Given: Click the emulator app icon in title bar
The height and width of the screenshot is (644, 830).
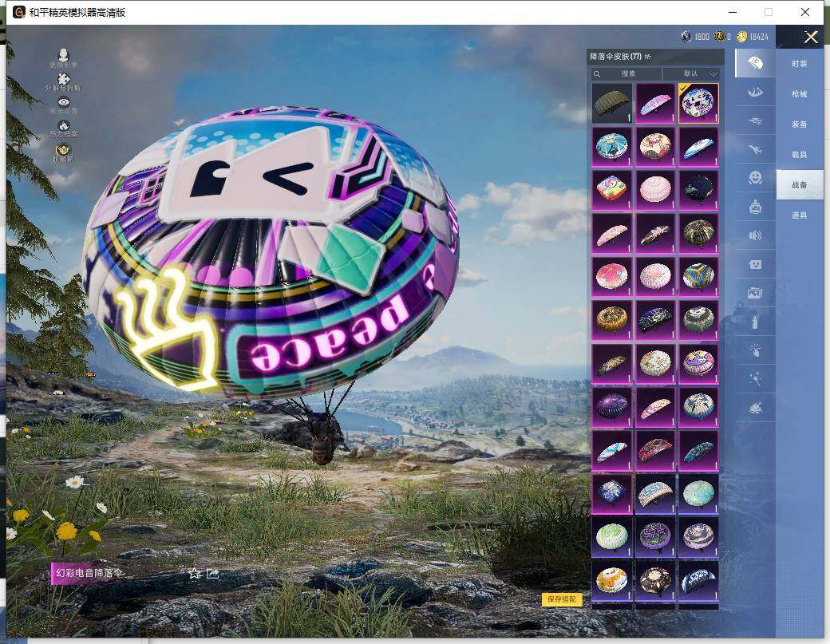Looking at the screenshot, I should pyautogui.click(x=18, y=12).
